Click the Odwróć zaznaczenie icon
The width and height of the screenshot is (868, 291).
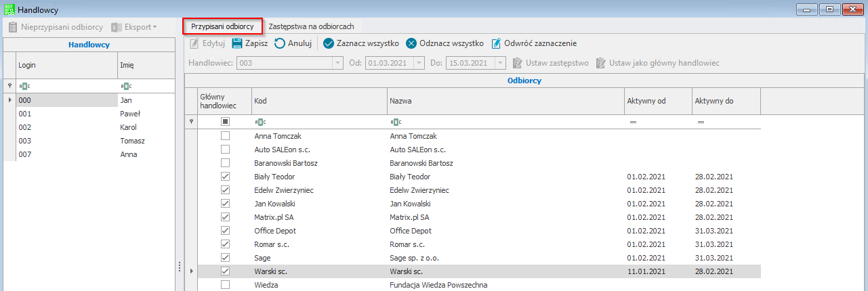(496, 43)
